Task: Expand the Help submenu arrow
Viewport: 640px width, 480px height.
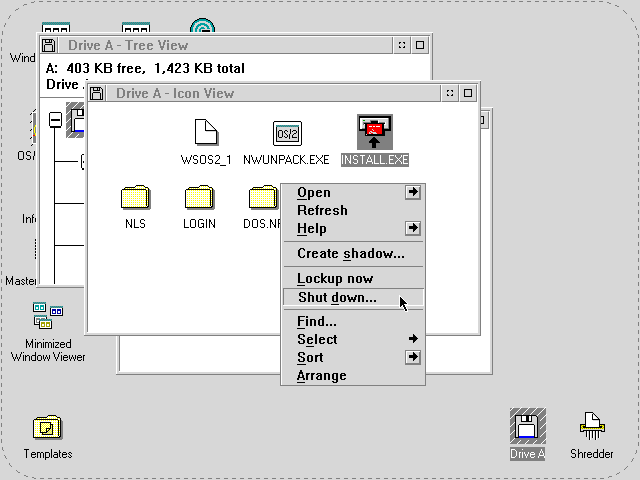Action: (413, 228)
